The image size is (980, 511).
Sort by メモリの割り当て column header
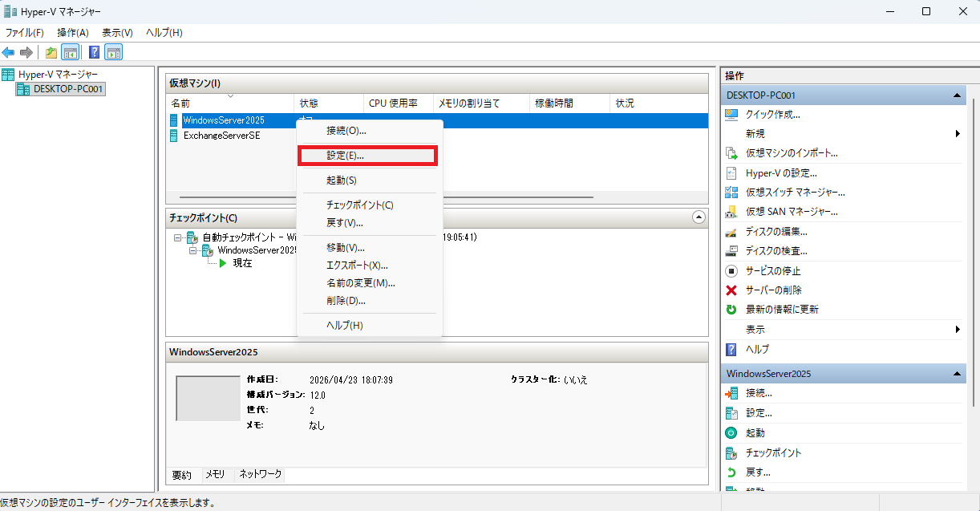tap(481, 103)
